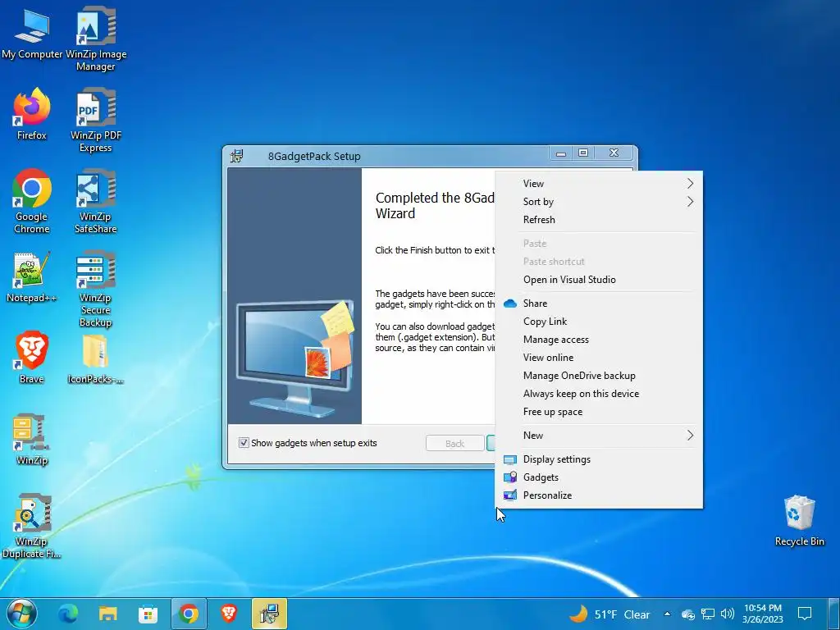Show hidden tray icons chevron
The height and width of the screenshot is (630, 840).
tap(667, 614)
